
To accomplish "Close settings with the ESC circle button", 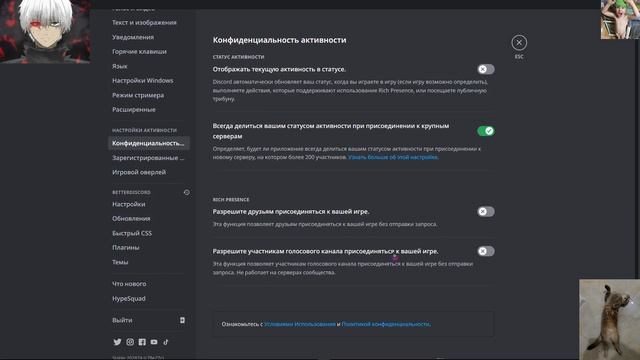I will (519, 42).
